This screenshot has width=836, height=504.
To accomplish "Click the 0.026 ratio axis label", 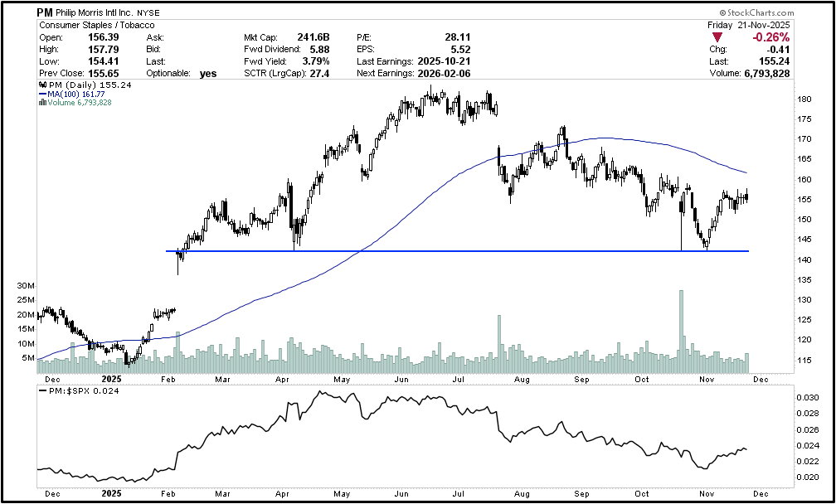I will point(809,430).
